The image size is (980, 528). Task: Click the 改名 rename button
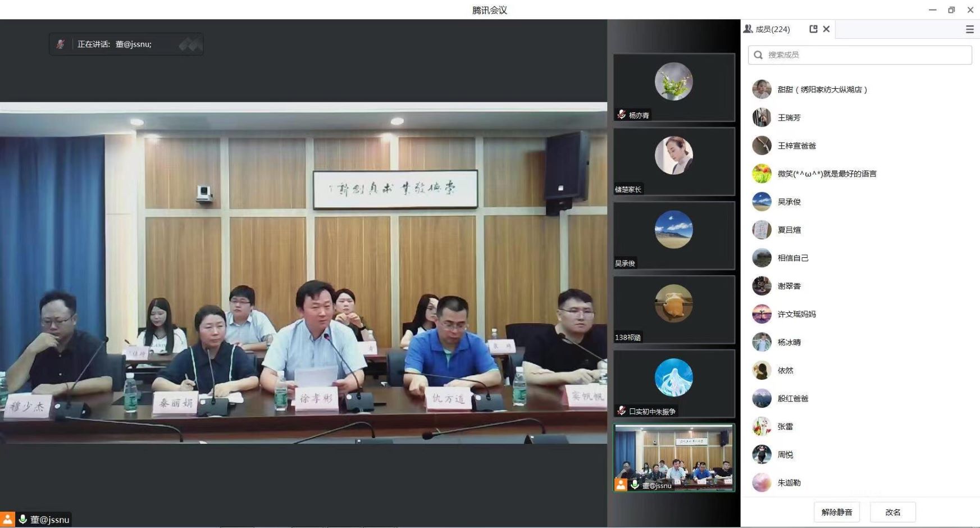click(x=892, y=512)
